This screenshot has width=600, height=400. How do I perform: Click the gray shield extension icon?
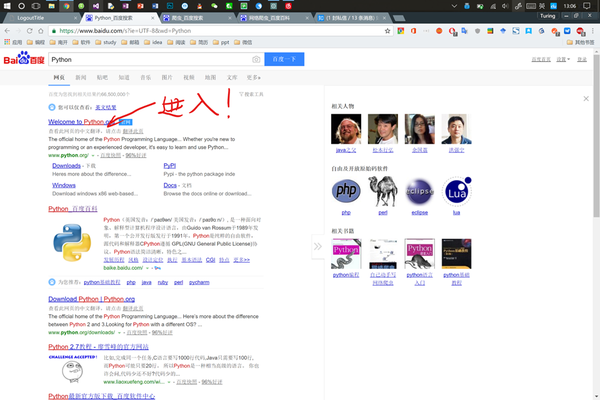[477, 31]
